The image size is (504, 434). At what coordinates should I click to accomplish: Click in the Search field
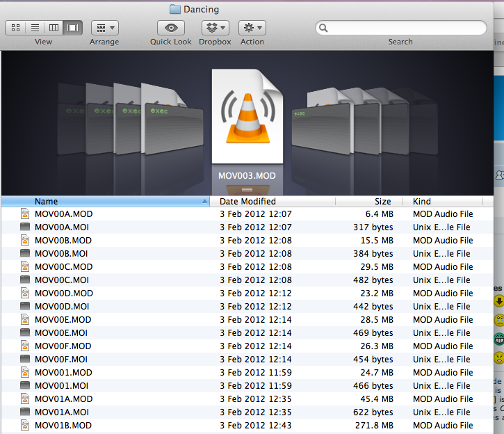pyautogui.click(x=401, y=28)
